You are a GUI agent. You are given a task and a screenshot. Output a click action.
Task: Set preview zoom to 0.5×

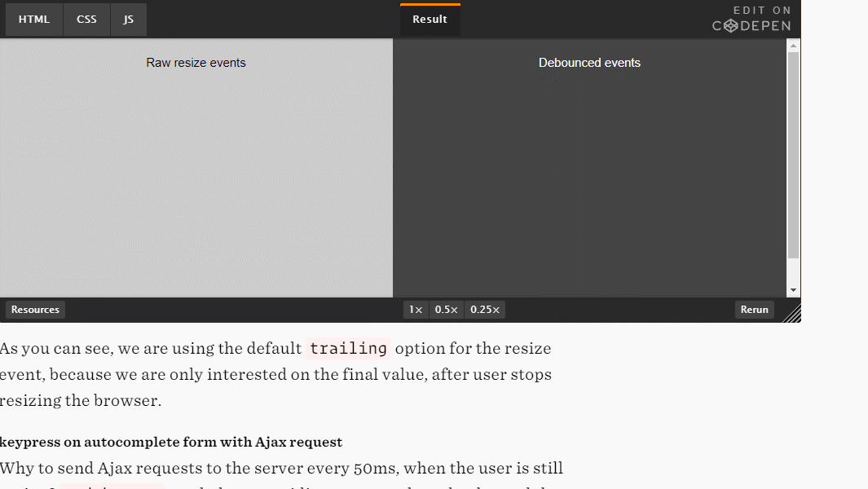(446, 310)
